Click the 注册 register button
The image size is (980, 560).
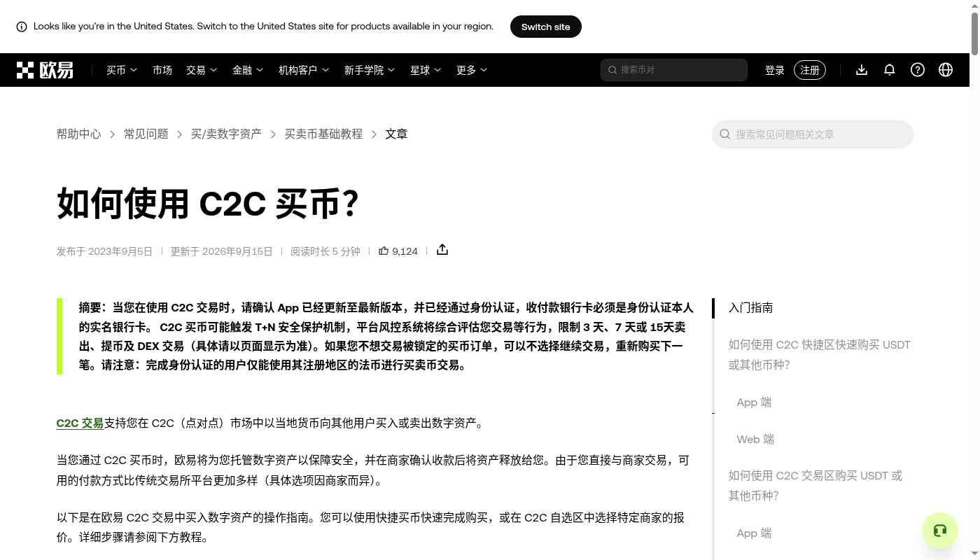810,70
